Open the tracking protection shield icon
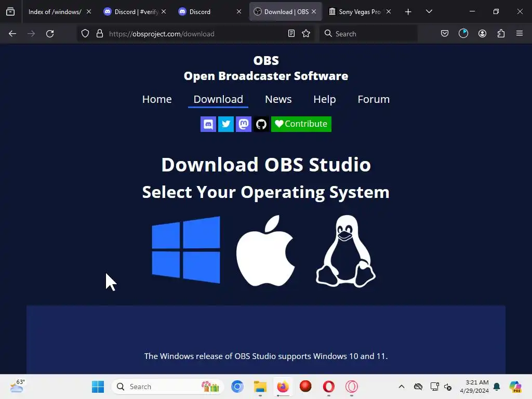The height and width of the screenshot is (399, 532). [x=85, y=34]
